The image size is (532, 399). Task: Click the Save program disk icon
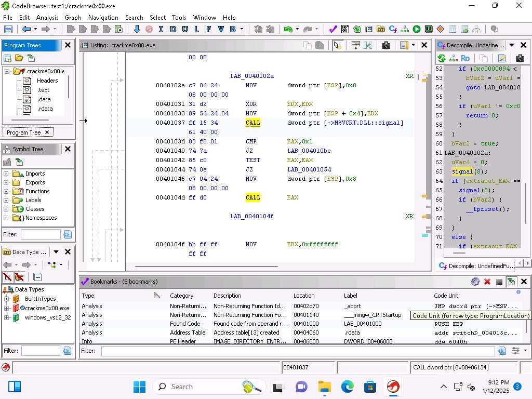pyautogui.click(x=8, y=30)
